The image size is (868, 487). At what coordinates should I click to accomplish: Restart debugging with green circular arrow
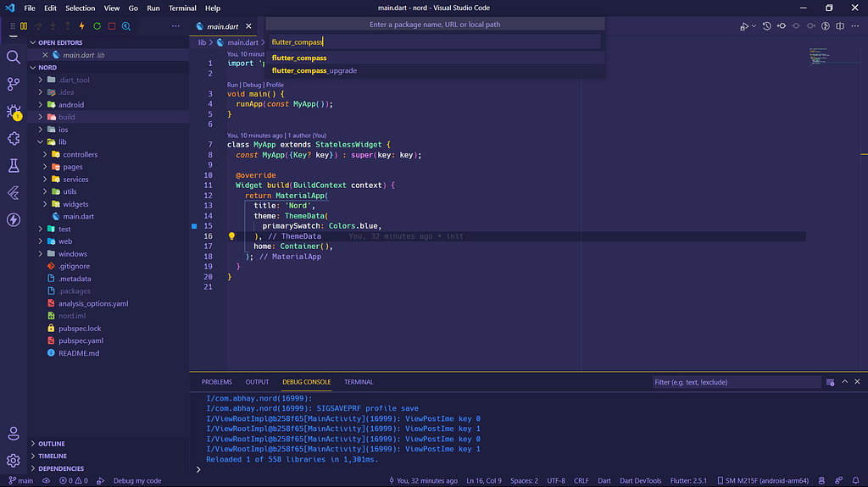tap(97, 26)
